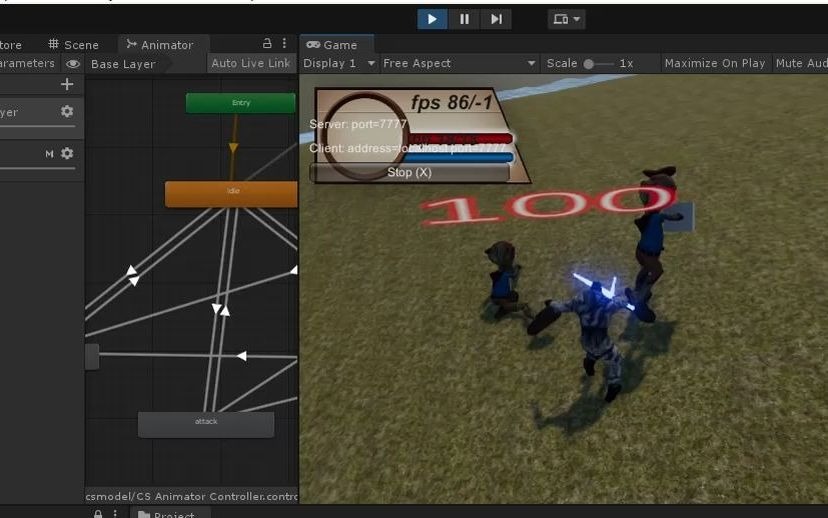Screen dimensions: 828x518
Task: Select the attack state node
Action: click(x=206, y=423)
